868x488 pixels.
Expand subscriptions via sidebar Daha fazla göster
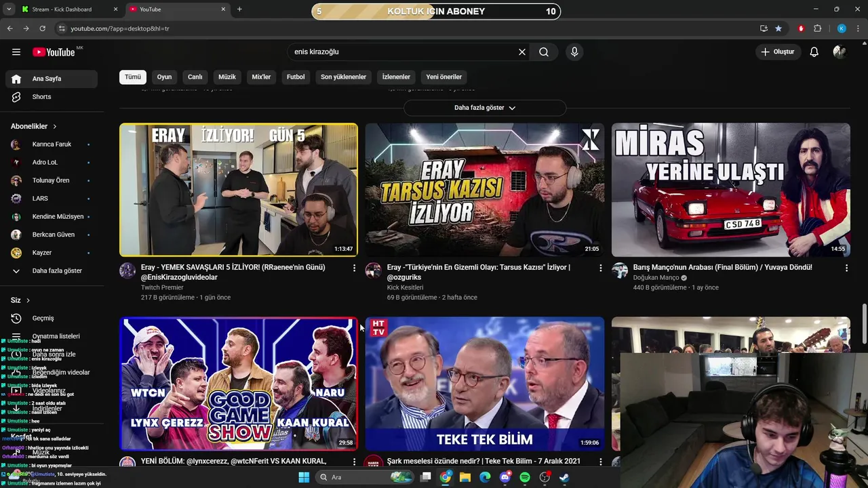[52, 270]
